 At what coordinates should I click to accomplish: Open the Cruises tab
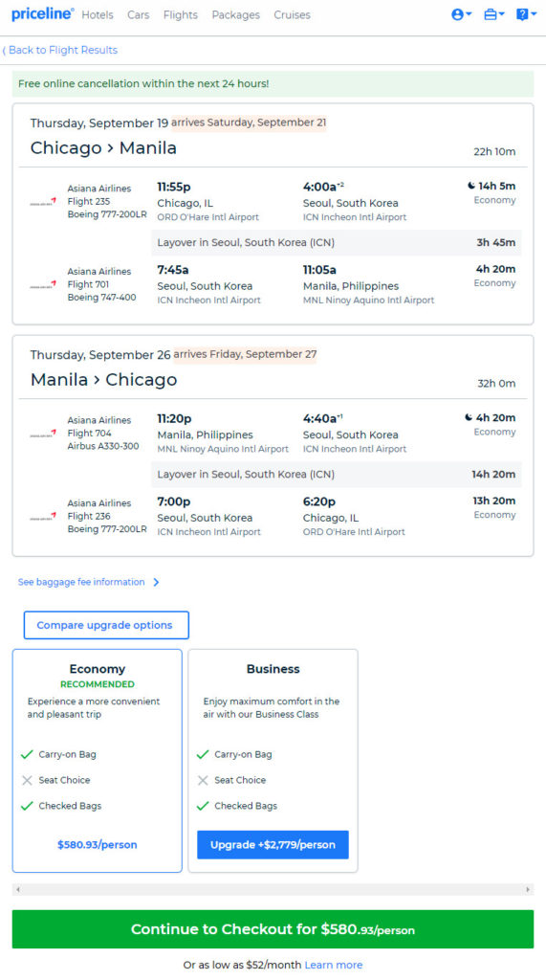292,14
